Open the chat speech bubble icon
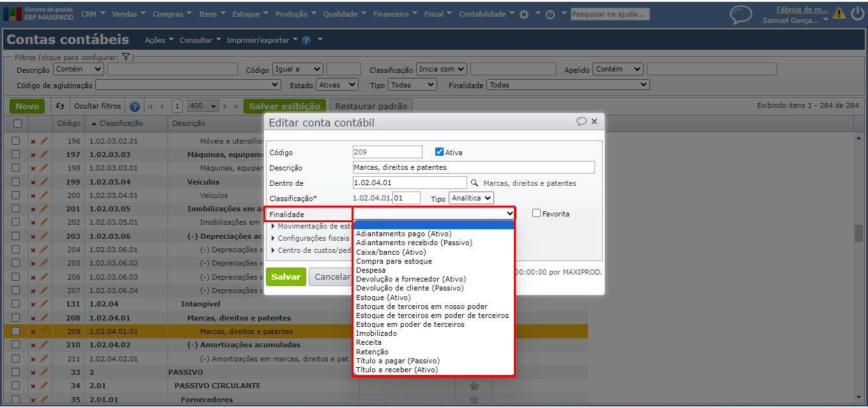 (x=741, y=15)
